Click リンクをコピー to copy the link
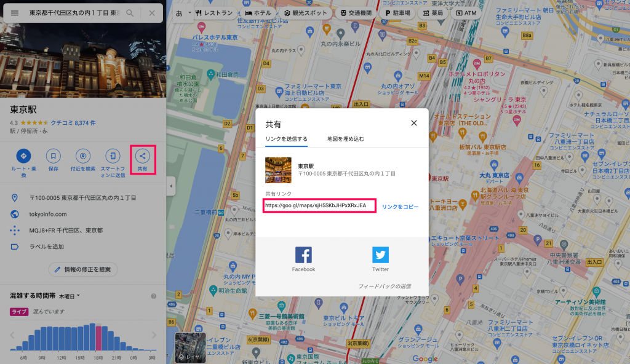 point(400,207)
